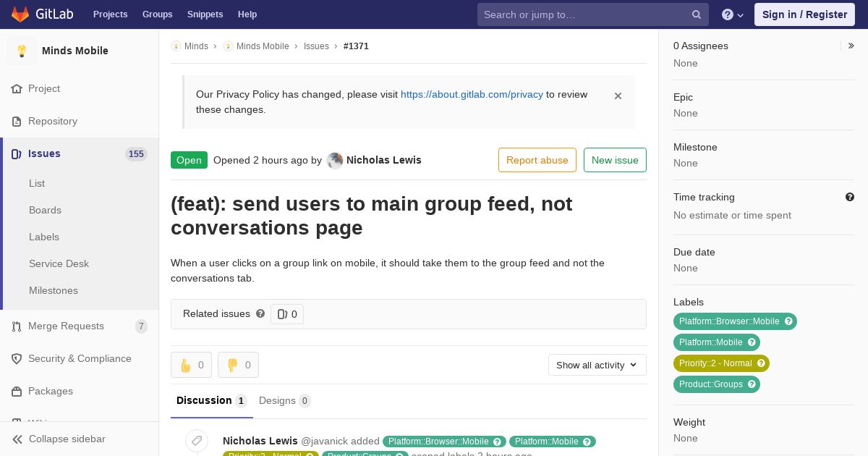This screenshot has width=868, height=456.
Task: Open the about.gitlab.com/privacy link
Action: pyautogui.click(x=472, y=94)
